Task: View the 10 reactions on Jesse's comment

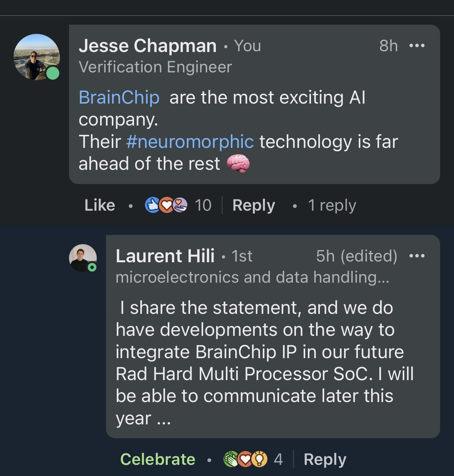Action: [x=203, y=205]
